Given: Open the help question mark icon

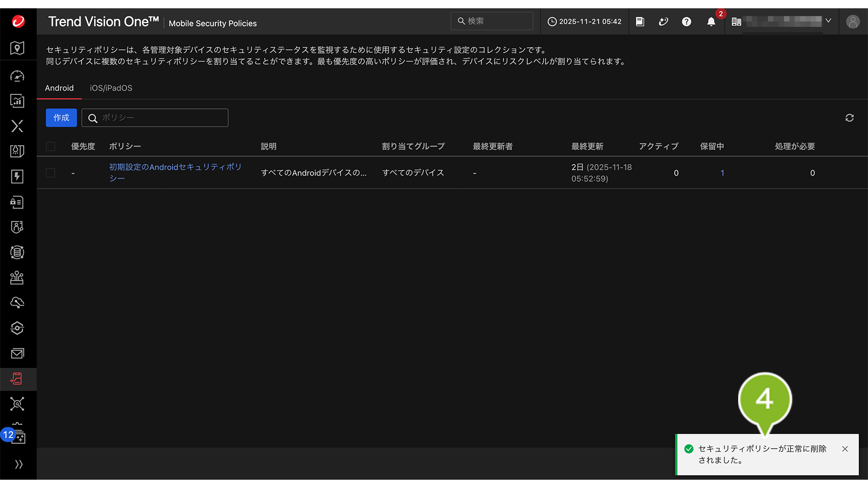Looking at the screenshot, I should click(686, 22).
